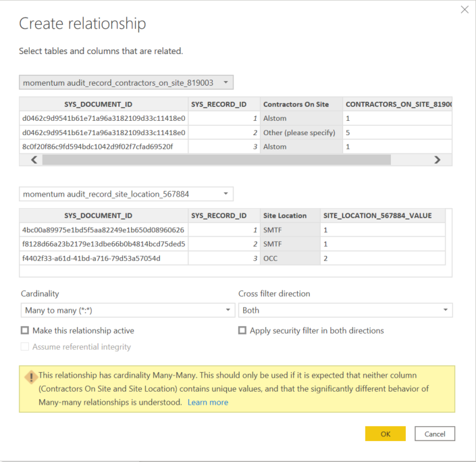Click the OK button
Screen dimensions: 476x462
click(x=386, y=434)
